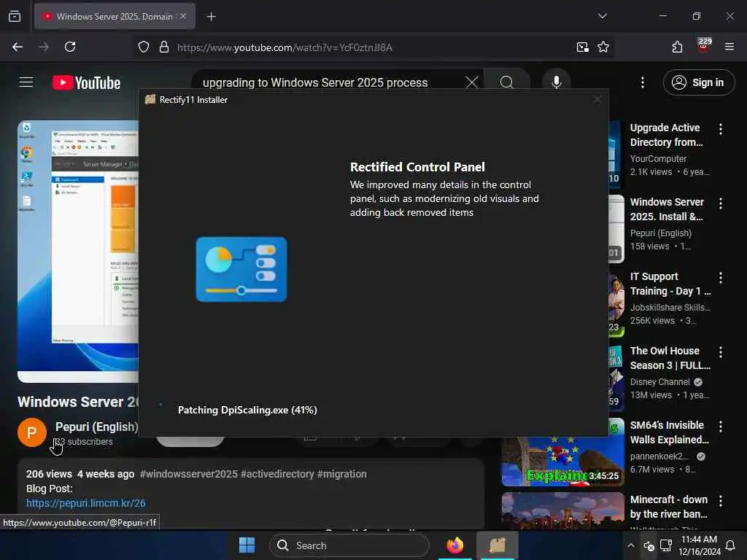Open picture-in-picture icon in the address bar
Screen dimensions: 747x560
coord(582,47)
